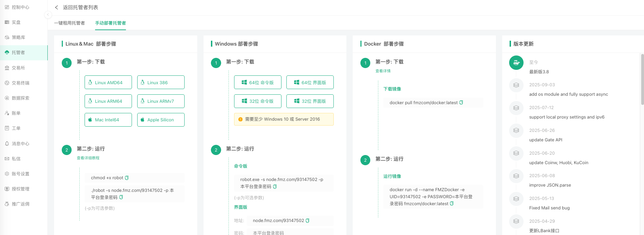Click the 2025-05-13 timeline layer icon
Image resolution: width=644 pixels, height=235 pixels.
click(516, 199)
